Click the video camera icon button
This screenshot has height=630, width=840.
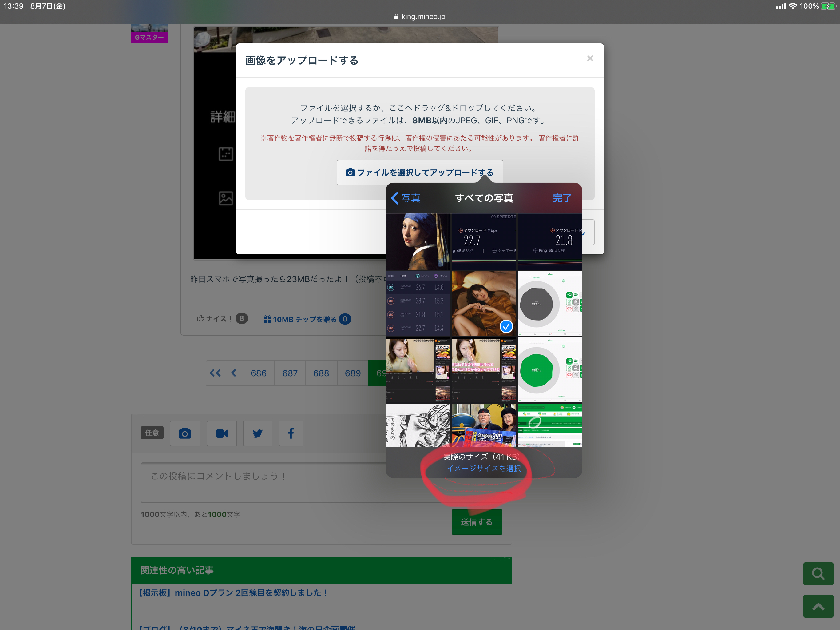[221, 433]
